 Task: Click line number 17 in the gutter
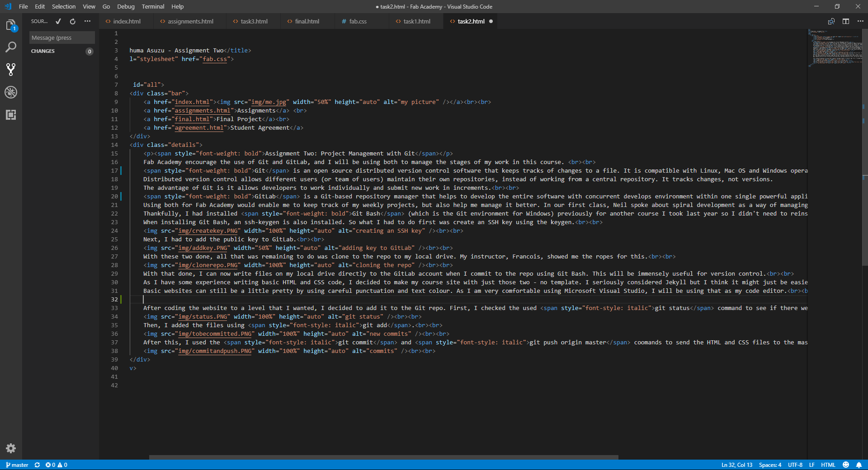click(x=114, y=170)
